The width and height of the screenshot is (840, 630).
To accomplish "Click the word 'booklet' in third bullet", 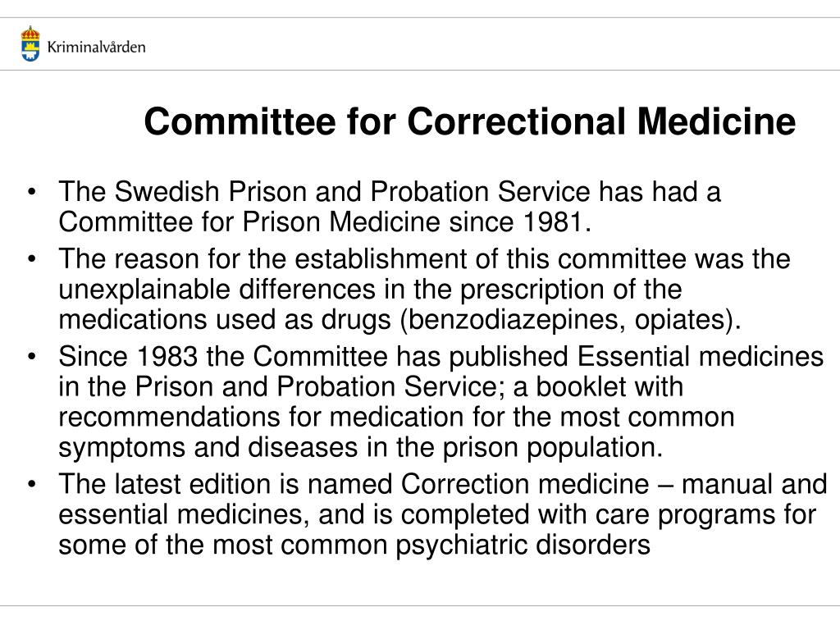I will coord(582,387).
